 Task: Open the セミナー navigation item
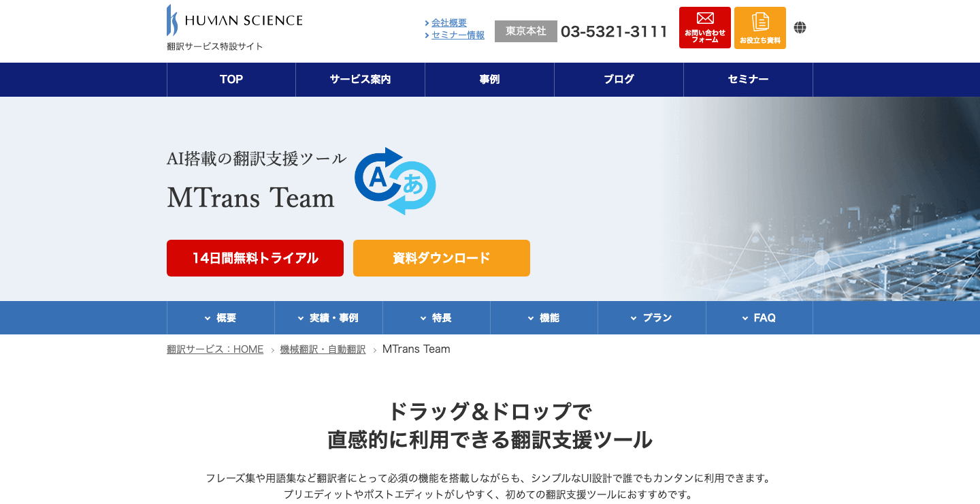[749, 80]
